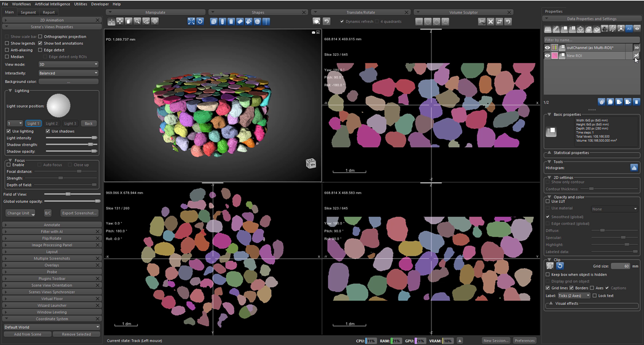Hide the outChannel Multi-ROI with eye icon
The width and height of the screenshot is (644, 345).
click(547, 48)
